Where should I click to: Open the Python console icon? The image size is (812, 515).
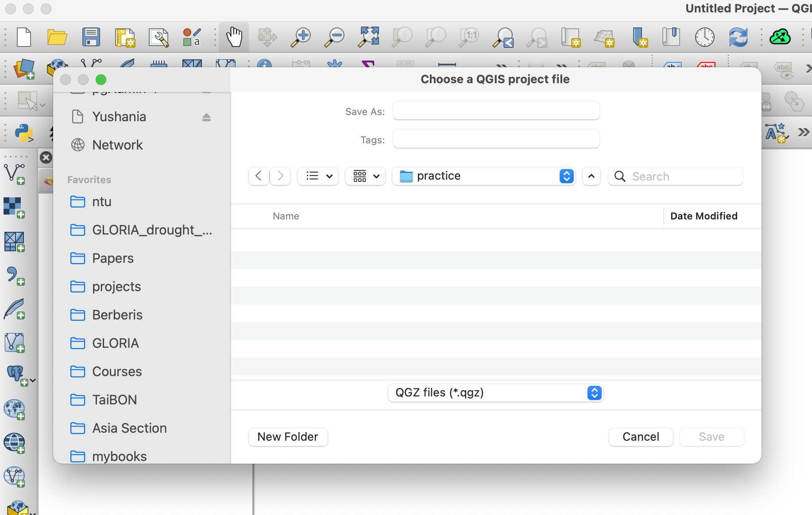24,133
